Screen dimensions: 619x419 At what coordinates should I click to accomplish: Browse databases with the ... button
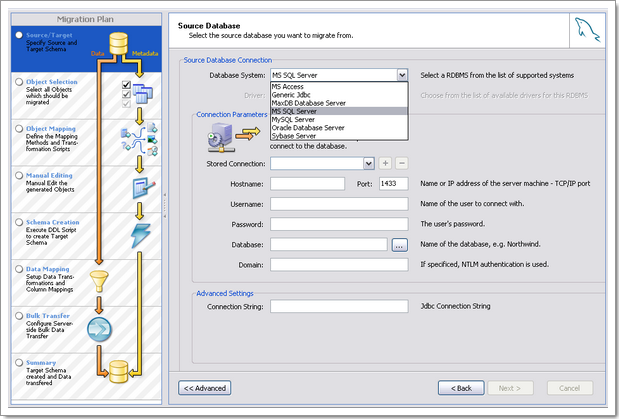click(x=400, y=245)
